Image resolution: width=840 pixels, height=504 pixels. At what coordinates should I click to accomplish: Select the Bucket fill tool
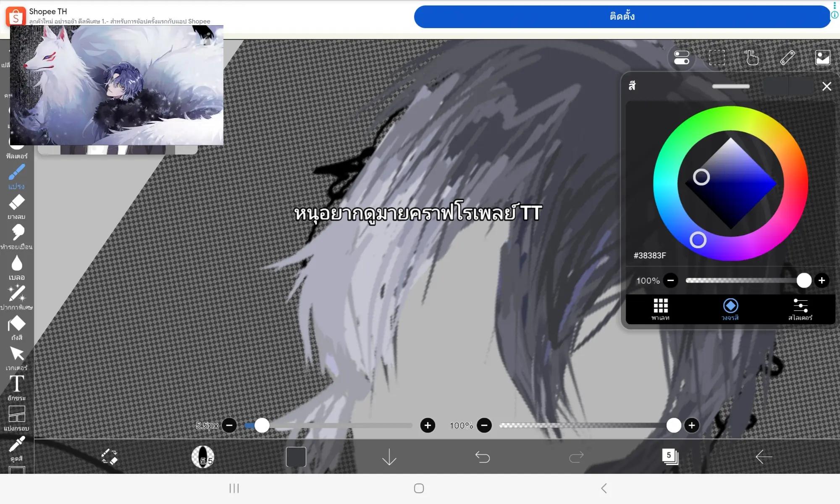tap(17, 328)
